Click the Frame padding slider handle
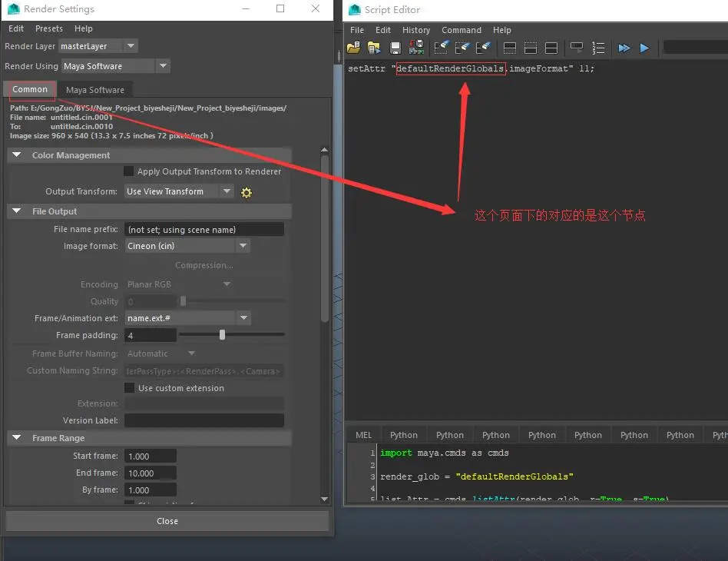Screen dimensions: 728x561 (222, 334)
